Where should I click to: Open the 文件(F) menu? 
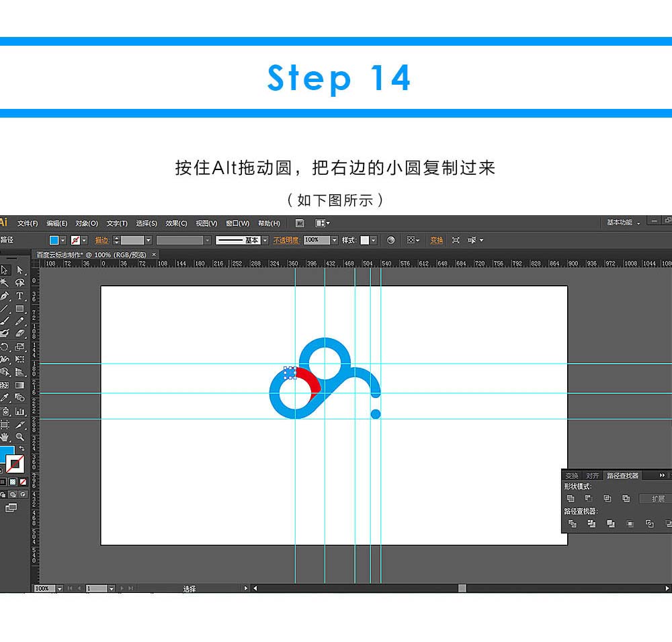pos(28,223)
